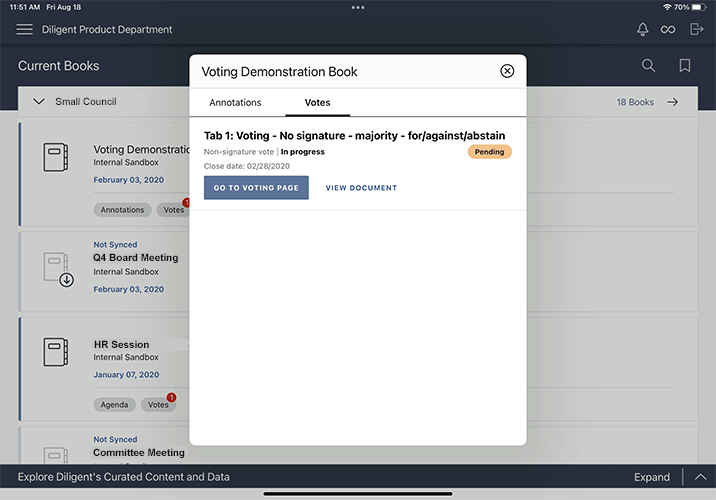Screen dimensions: 716x500
Task: Close the Voting Demonstration Book dialog
Action: tap(507, 71)
